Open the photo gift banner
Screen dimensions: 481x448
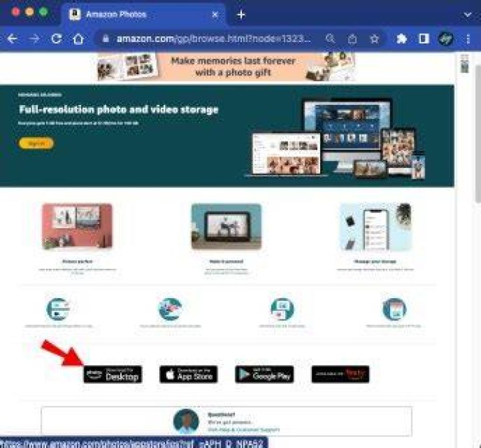point(226,67)
